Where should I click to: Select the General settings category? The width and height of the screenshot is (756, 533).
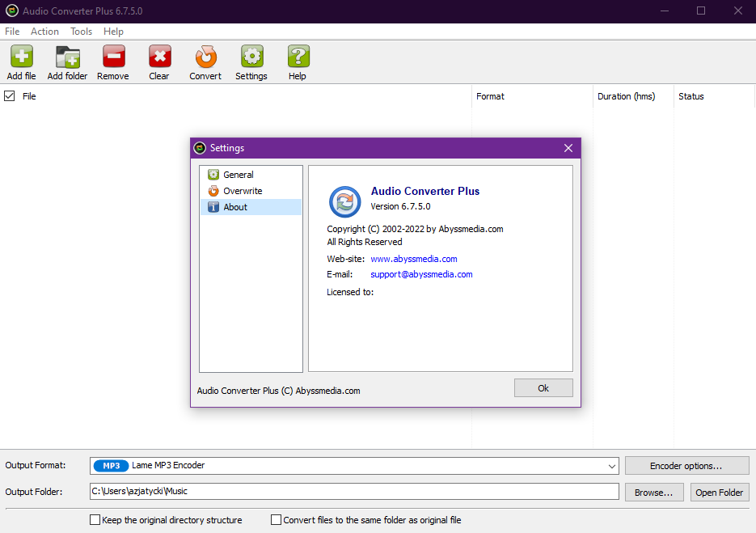[x=251, y=175]
